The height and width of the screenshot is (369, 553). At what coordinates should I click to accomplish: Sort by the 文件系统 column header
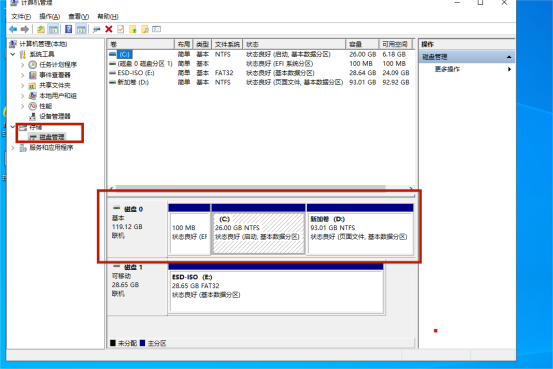[227, 44]
